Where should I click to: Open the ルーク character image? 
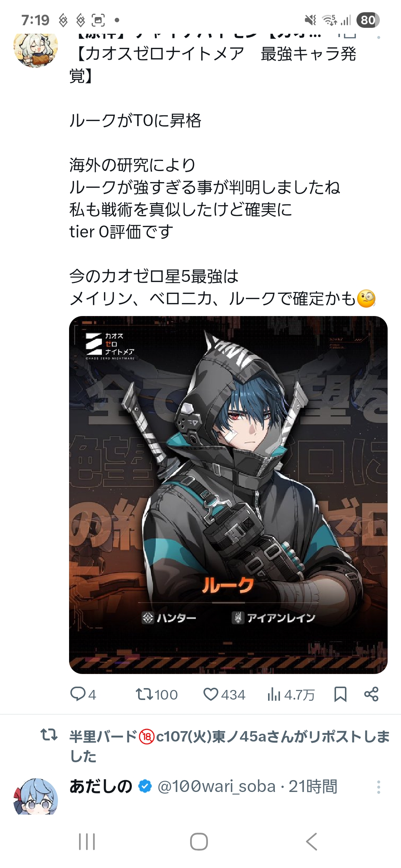pos(228,495)
